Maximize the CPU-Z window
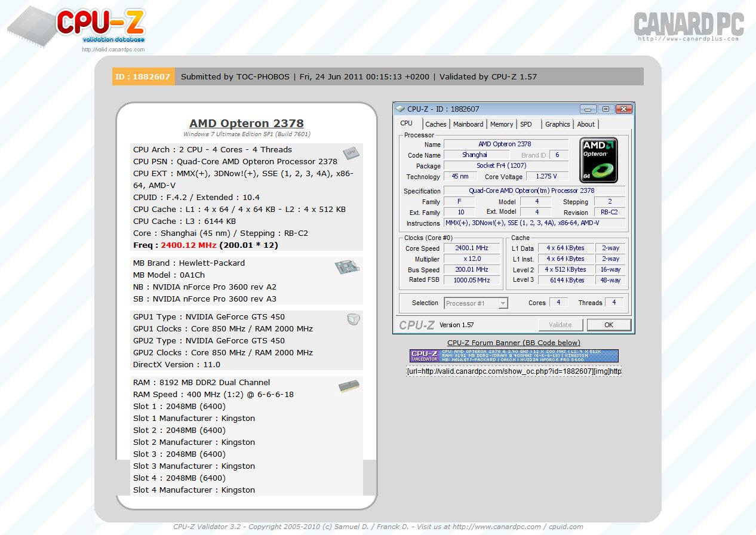 coord(606,109)
